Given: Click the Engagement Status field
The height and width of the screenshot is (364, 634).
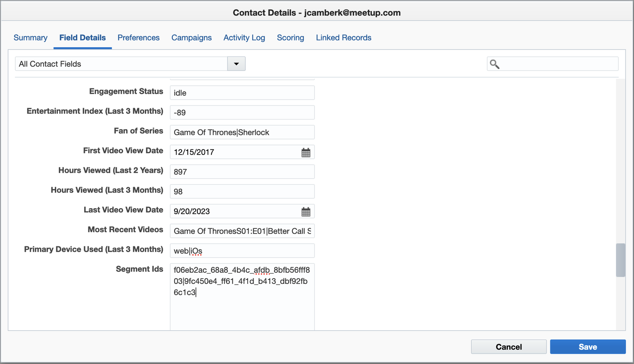Looking at the screenshot, I should (x=242, y=93).
